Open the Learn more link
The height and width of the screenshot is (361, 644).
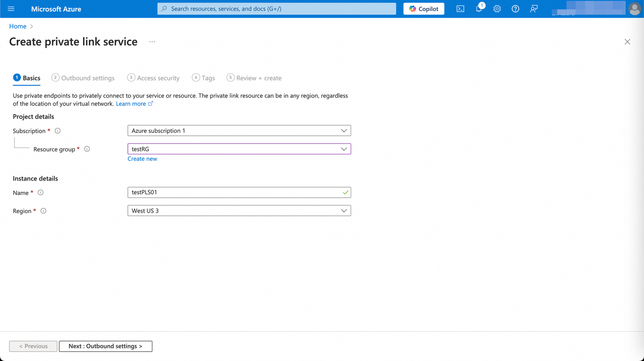click(131, 103)
